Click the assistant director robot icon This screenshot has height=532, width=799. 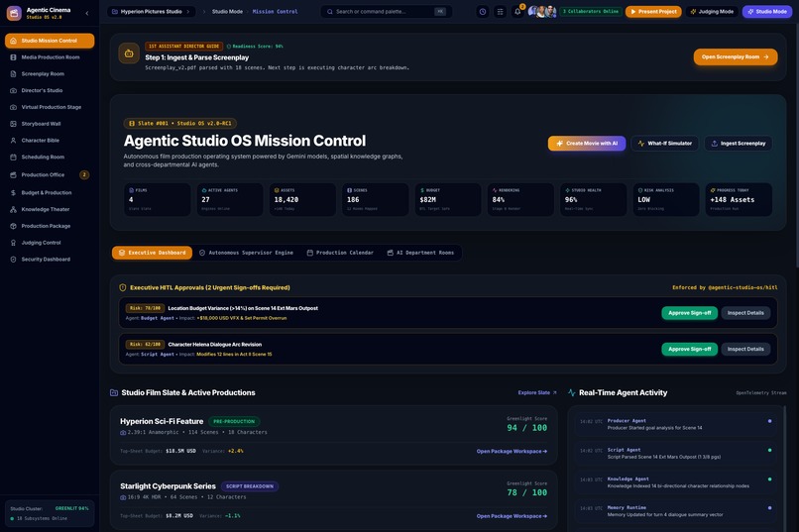pos(129,53)
